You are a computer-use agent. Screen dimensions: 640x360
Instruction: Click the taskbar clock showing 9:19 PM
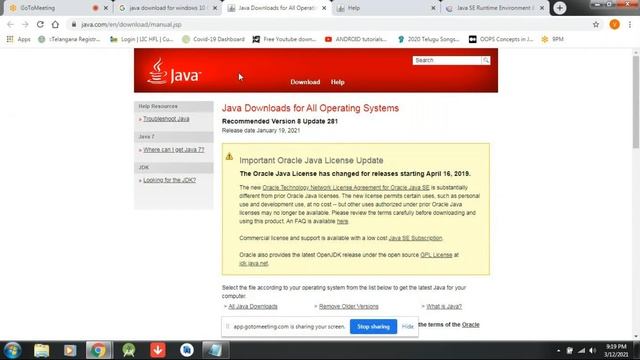click(x=616, y=350)
